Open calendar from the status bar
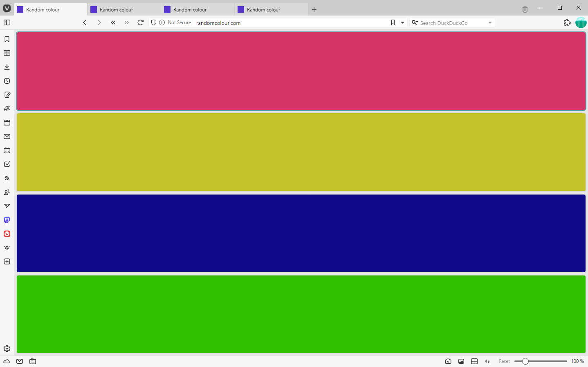Screen dimensions: 588x367 click(x=33, y=361)
